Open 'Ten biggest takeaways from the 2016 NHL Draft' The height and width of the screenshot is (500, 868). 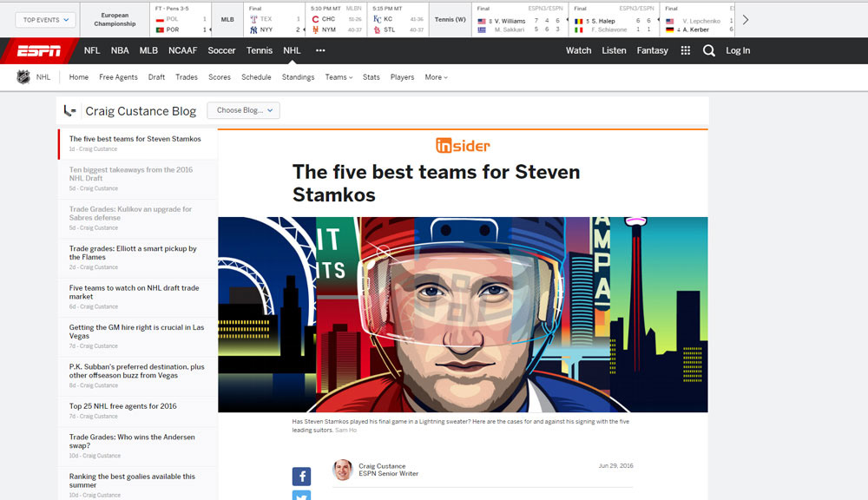[x=138, y=180]
